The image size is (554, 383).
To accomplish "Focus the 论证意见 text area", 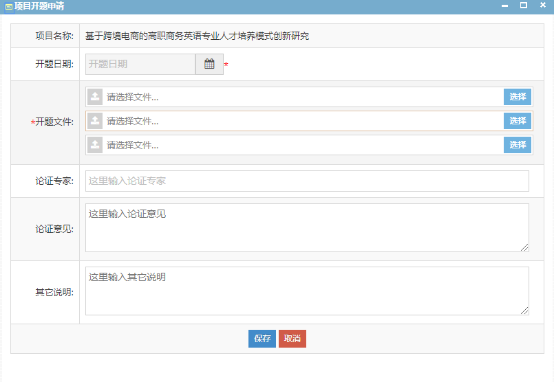I will click(x=307, y=228).
